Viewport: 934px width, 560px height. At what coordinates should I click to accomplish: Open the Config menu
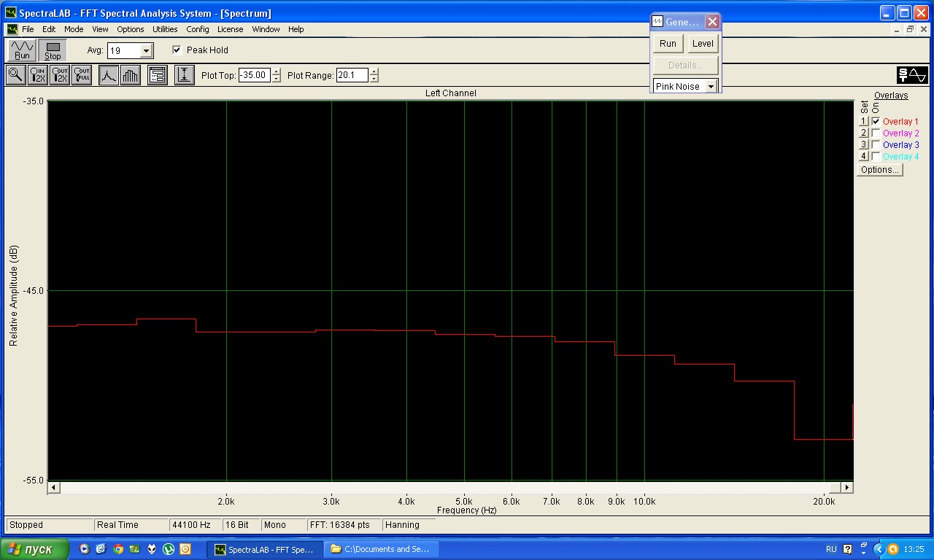(x=197, y=29)
